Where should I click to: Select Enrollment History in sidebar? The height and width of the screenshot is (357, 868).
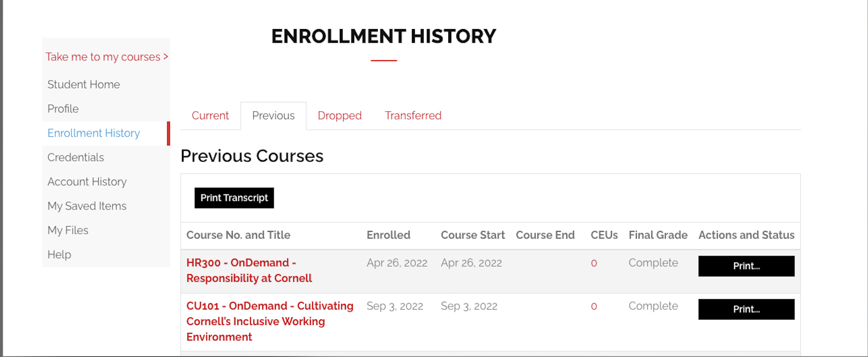coord(94,133)
